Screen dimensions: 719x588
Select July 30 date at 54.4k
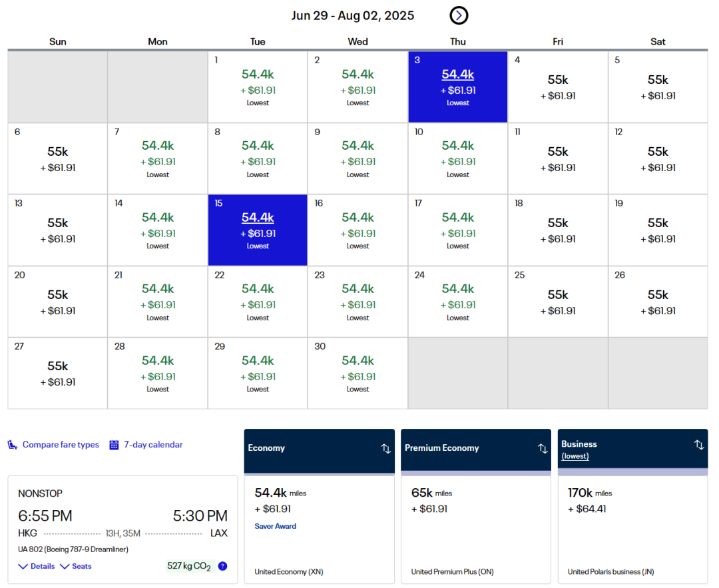pos(358,373)
